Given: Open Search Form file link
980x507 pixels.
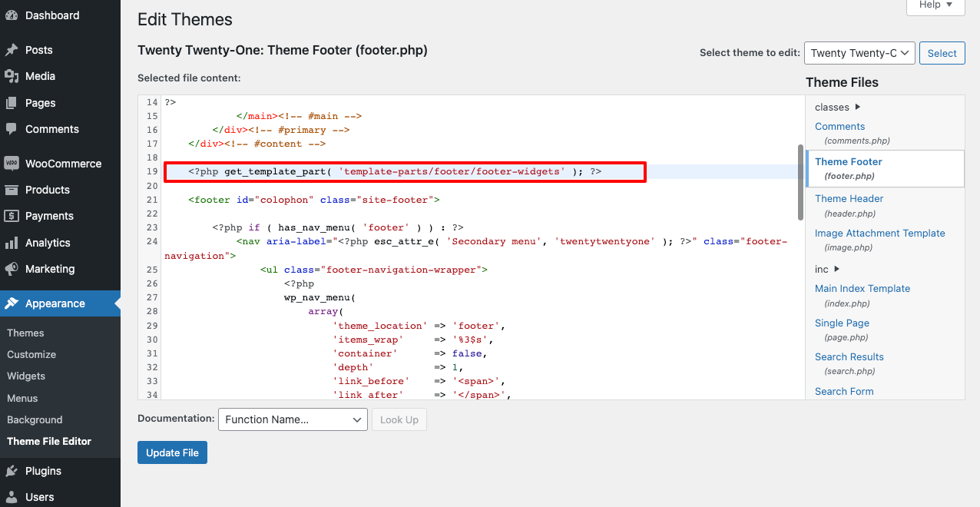Looking at the screenshot, I should pos(844,391).
